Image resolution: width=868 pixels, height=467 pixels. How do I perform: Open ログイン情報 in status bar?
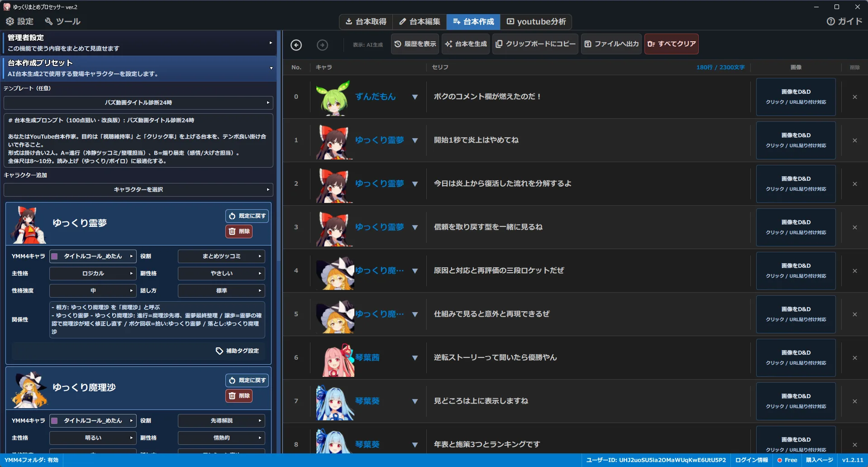(x=751, y=460)
